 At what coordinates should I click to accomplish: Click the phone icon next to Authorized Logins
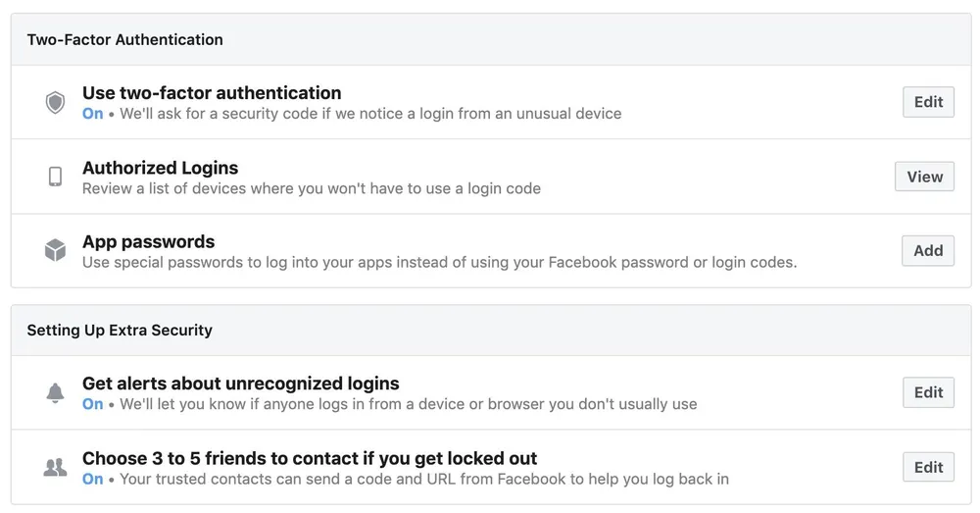coord(56,177)
